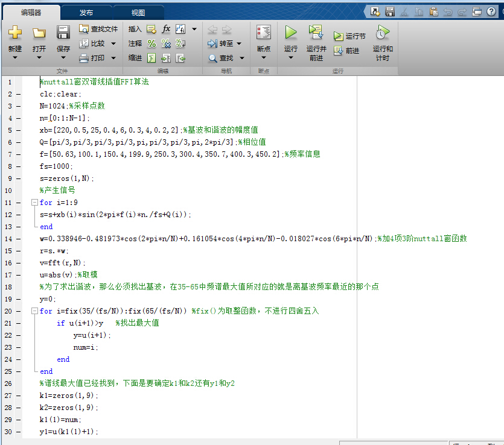Switch to the Publish (发布) tab
The width and height of the screenshot is (504, 445).
point(86,13)
